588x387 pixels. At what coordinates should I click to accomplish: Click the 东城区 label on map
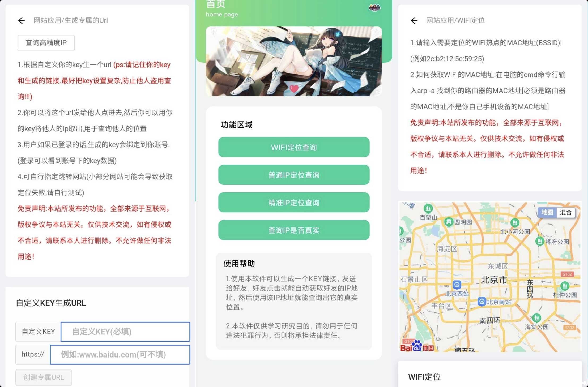point(498,266)
